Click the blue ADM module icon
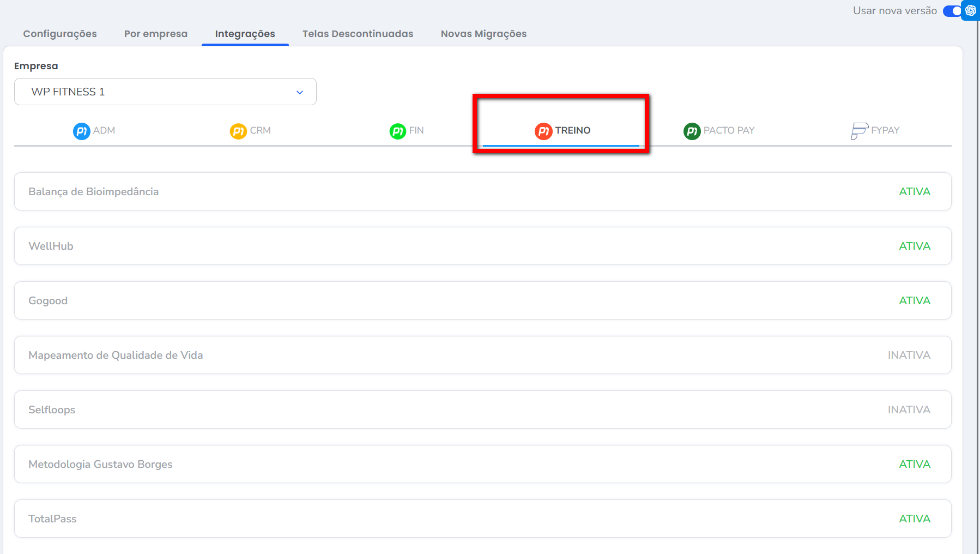The image size is (980, 554). [x=81, y=131]
